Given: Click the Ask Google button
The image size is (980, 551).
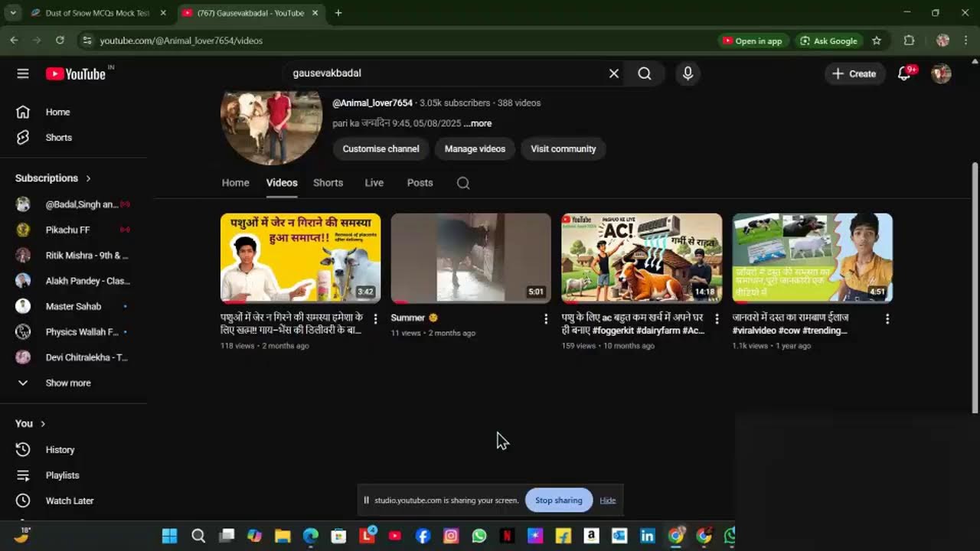Looking at the screenshot, I should (x=828, y=41).
